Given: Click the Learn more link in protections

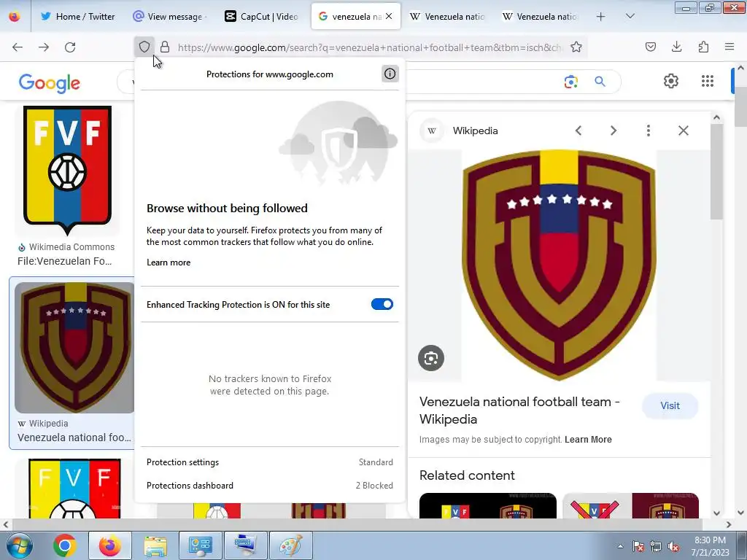Looking at the screenshot, I should pyautogui.click(x=169, y=262).
